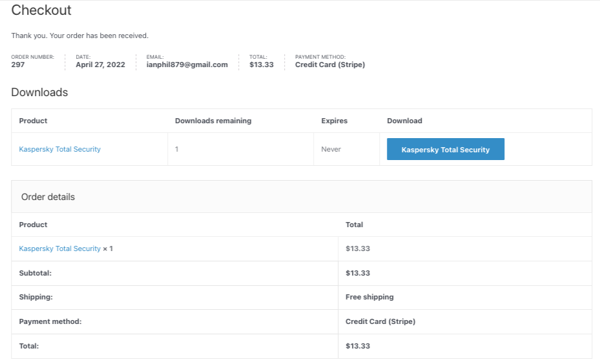Open Kaspersky Total Security link in Order details
This screenshot has width=600, height=364.
point(59,248)
